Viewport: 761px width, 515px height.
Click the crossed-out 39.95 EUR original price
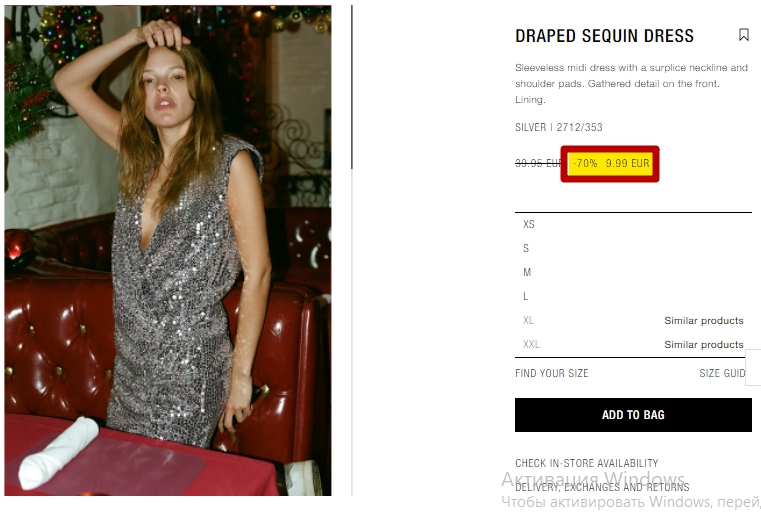tap(538, 164)
